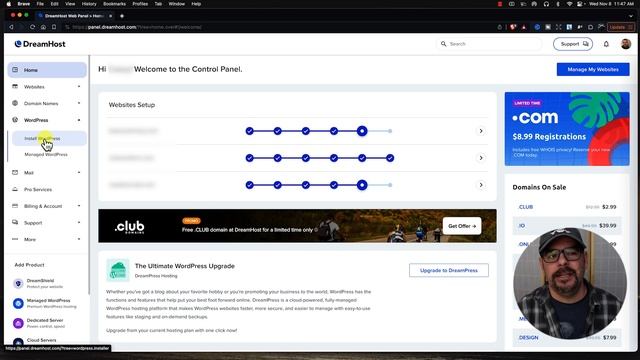Open the Bookmarks menu

tap(114, 4)
